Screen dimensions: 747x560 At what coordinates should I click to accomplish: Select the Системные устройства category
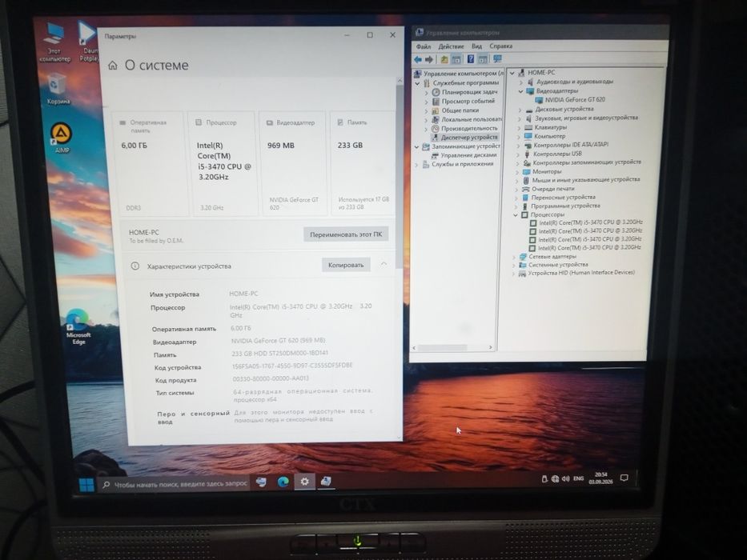pos(553,265)
